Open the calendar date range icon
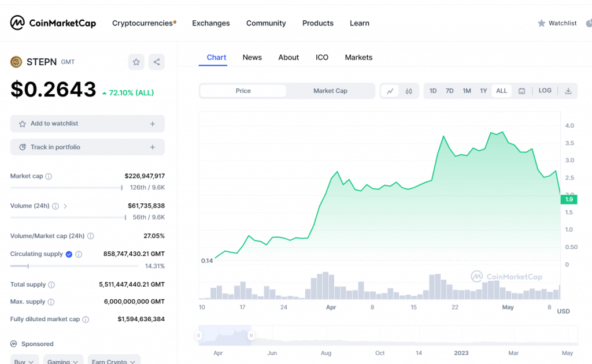 click(x=522, y=91)
